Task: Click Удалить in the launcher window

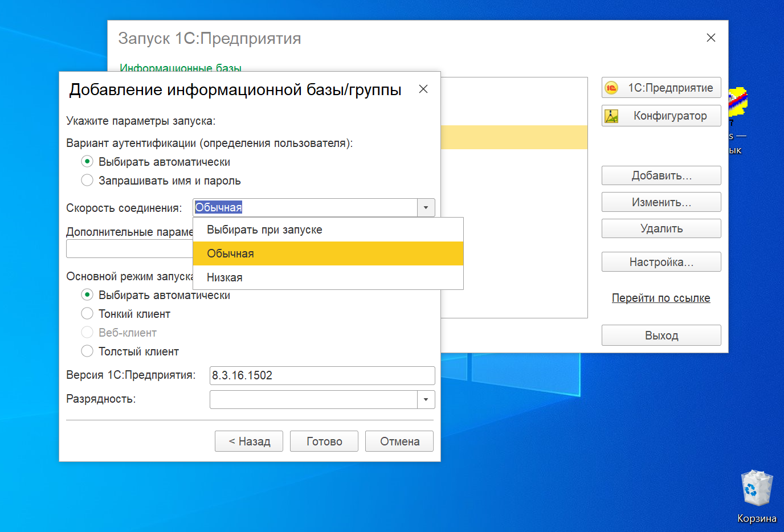Action: pos(661,228)
